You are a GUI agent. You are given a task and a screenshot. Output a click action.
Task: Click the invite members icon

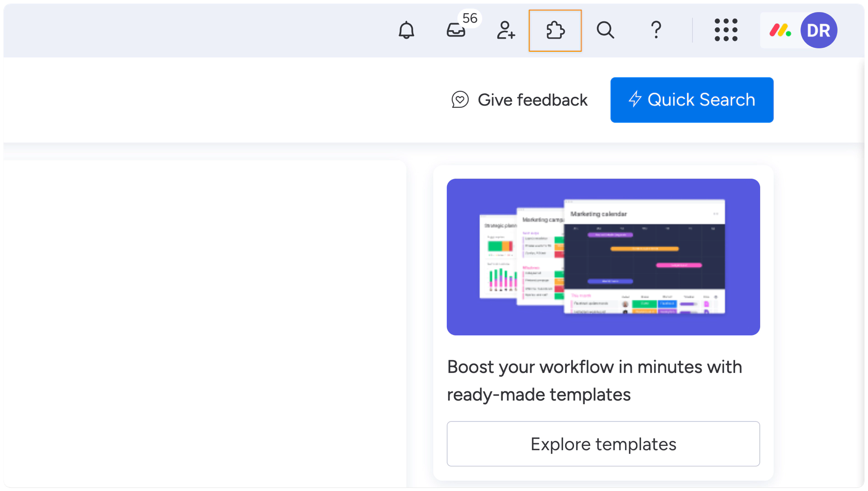click(505, 30)
